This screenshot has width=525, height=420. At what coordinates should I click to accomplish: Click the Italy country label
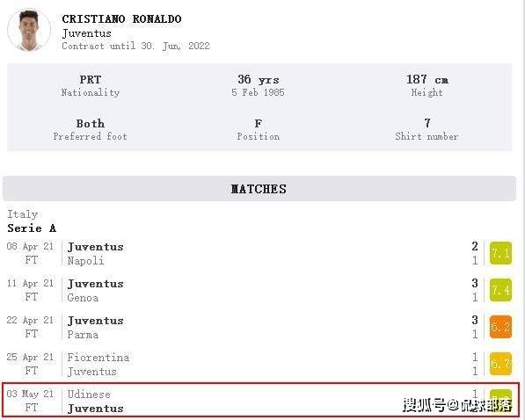(23, 214)
